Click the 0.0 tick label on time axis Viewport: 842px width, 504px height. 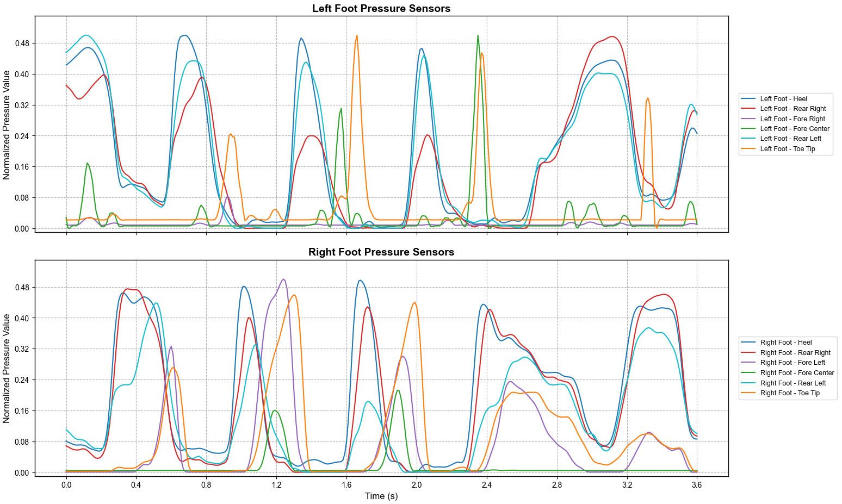coord(66,484)
